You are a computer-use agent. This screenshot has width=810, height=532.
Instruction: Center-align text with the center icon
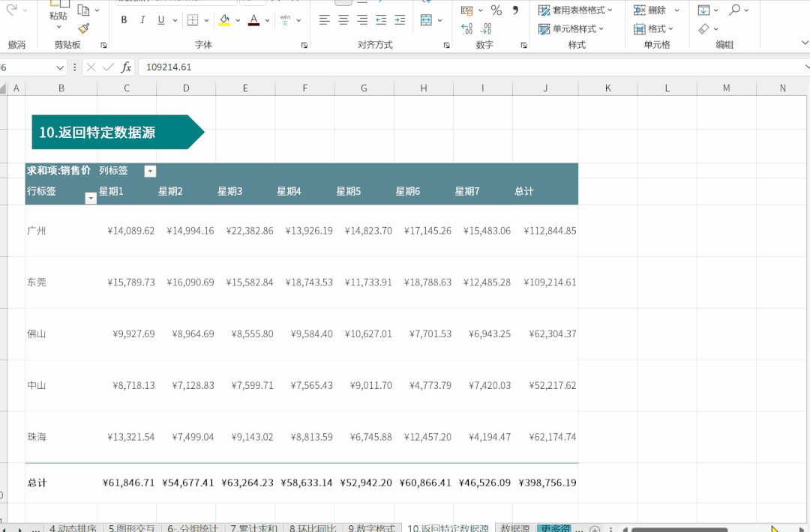(x=343, y=20)
